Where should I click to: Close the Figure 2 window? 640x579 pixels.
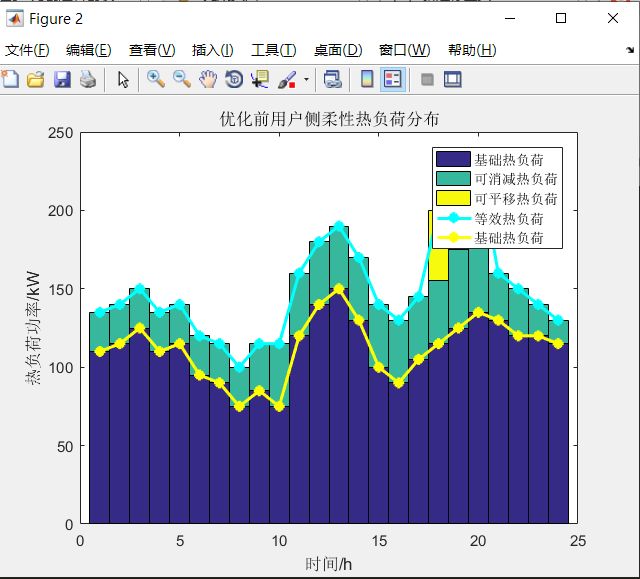click(613, 18)
